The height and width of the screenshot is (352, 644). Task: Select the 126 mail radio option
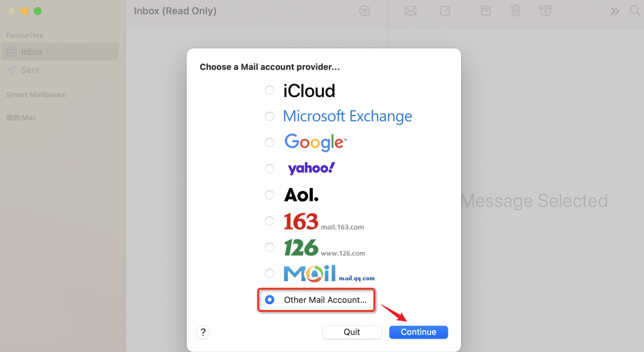coord(270,247)
